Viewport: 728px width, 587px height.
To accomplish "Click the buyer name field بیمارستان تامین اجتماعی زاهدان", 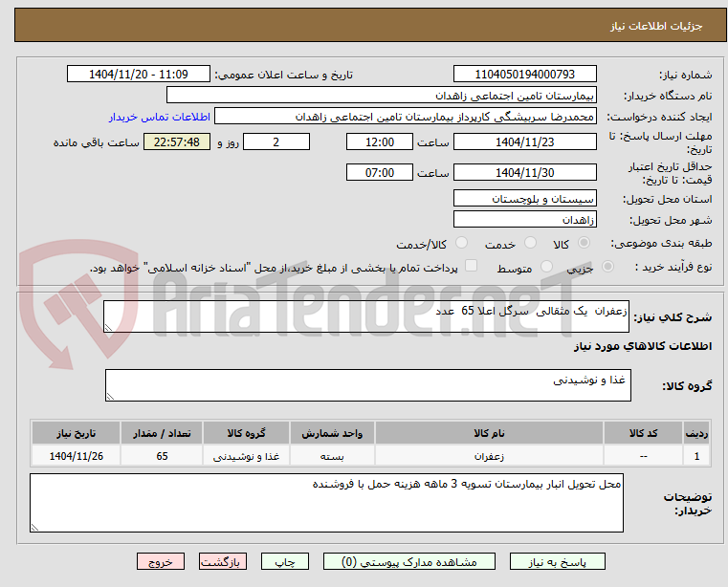I will [381, 96].
